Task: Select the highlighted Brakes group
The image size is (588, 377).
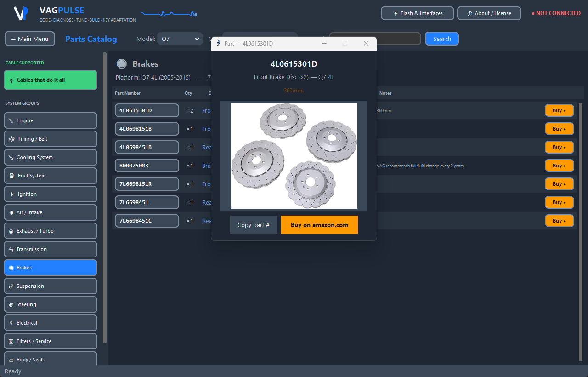Action: pos(51,268)
